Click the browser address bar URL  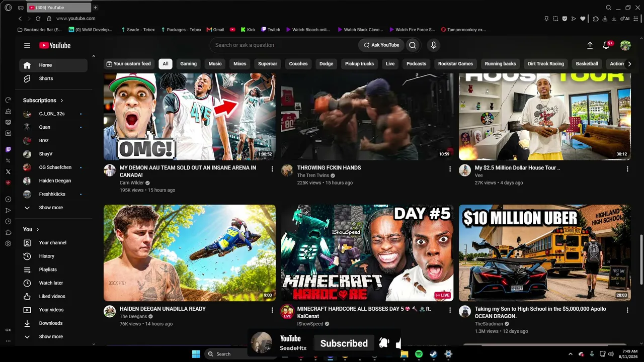(x=75, y=19)
